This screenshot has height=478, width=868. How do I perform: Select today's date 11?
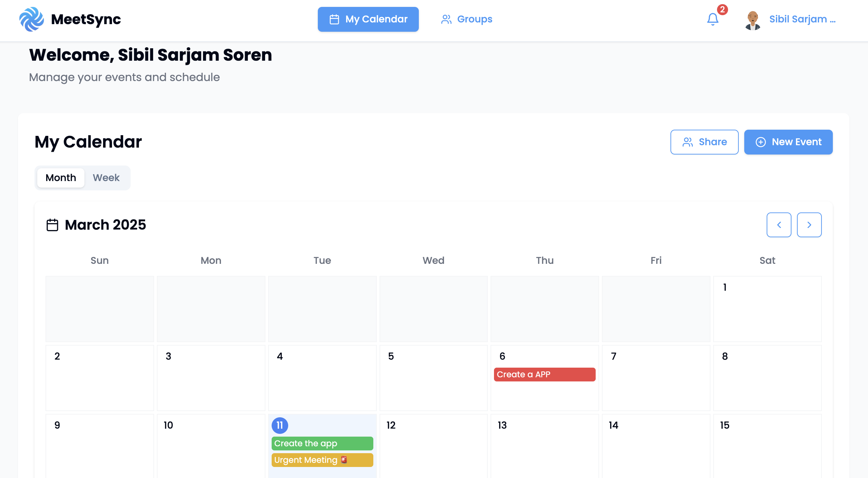280,425
